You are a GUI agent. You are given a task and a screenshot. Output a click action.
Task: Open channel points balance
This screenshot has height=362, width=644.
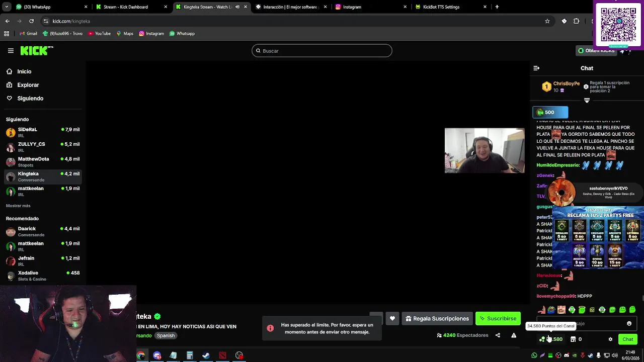click(x=551, y=339)
